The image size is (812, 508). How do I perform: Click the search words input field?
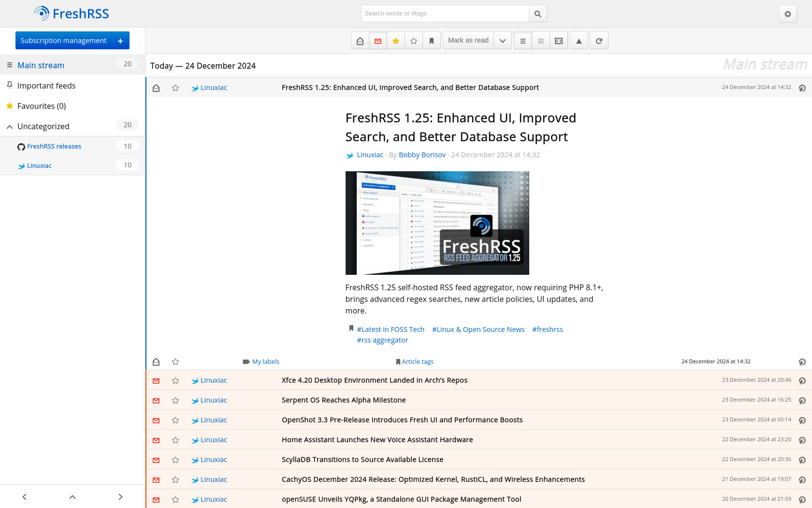(445, 14)
